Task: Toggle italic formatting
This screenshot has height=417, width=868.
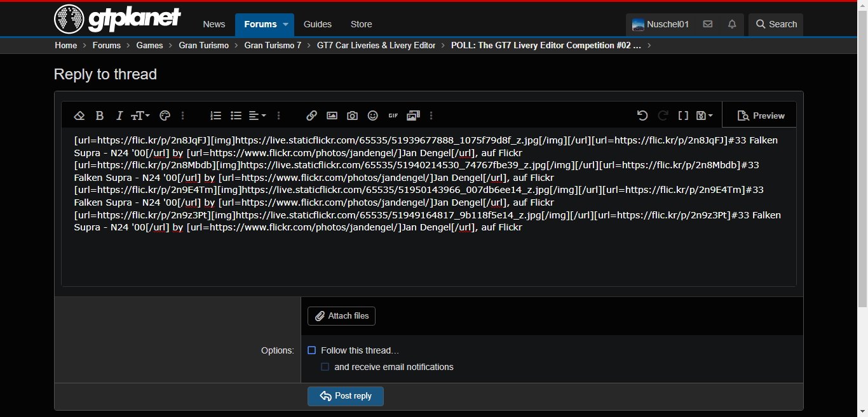Action: [x=119, y=116]
